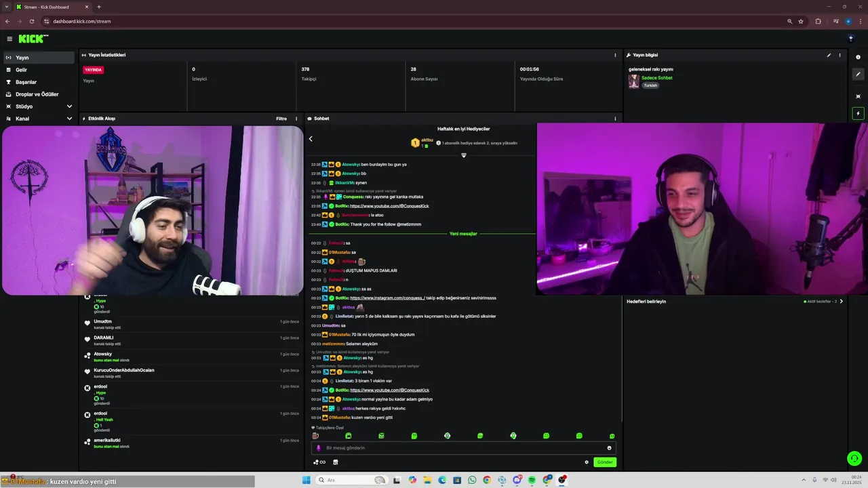Click pencil edit icon in right rail
Image resolution: width=868 pixels, height=488 pixels.
pos(858,75)
